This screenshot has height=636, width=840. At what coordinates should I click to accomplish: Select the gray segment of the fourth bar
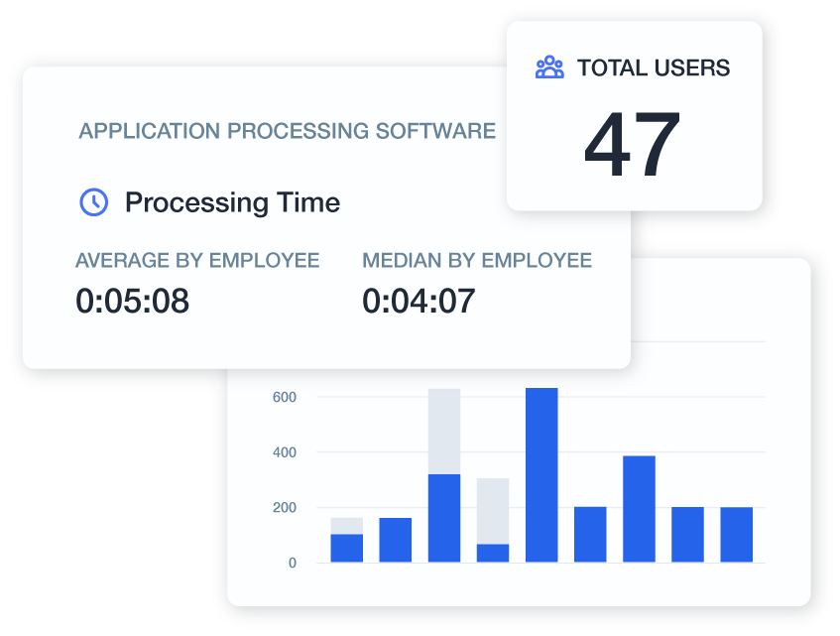(493, 510)
